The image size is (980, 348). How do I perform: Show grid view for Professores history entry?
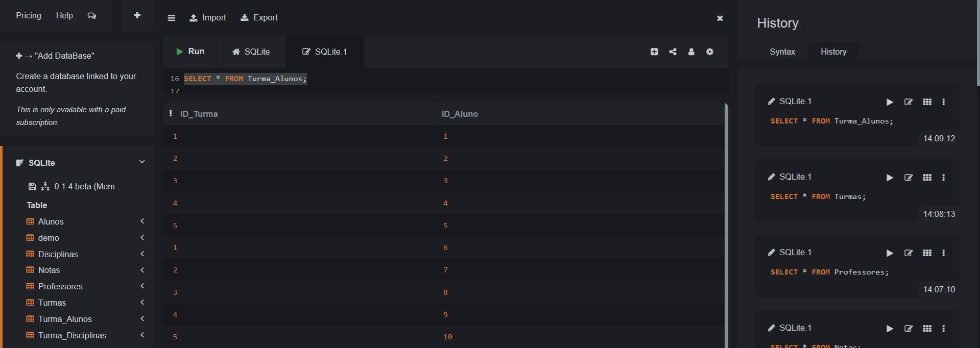click(927, 253)
